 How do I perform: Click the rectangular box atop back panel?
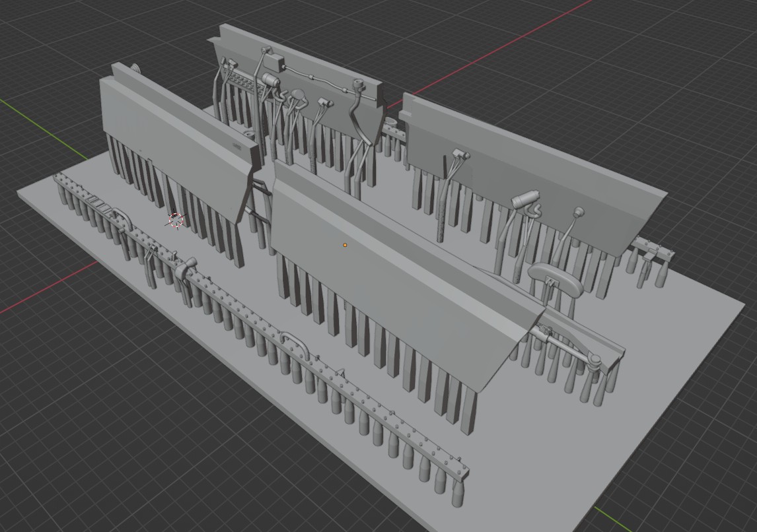pos(273,61)
